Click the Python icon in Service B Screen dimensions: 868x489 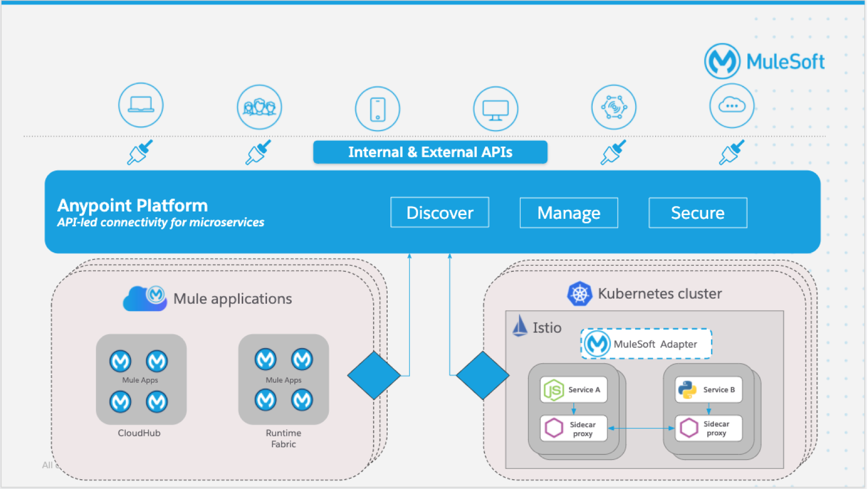(688, 390)
